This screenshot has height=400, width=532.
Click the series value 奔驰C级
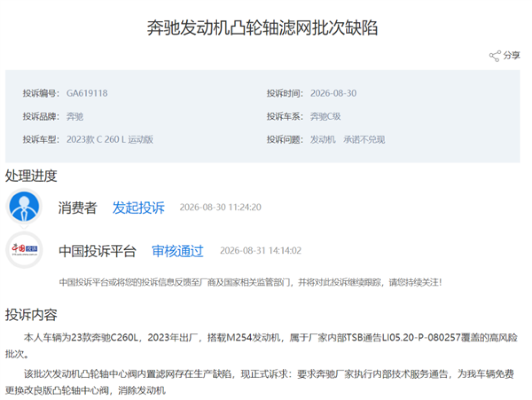326,116
